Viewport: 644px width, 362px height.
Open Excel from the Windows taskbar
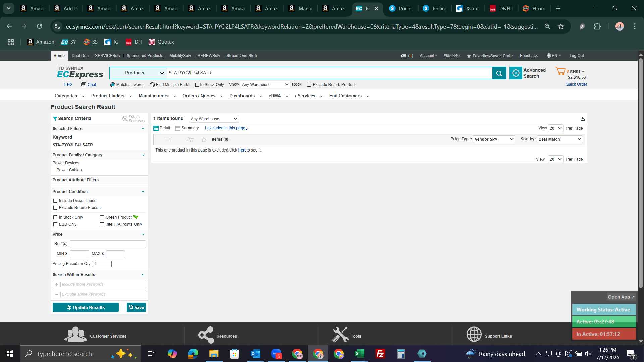pos(359,354)
